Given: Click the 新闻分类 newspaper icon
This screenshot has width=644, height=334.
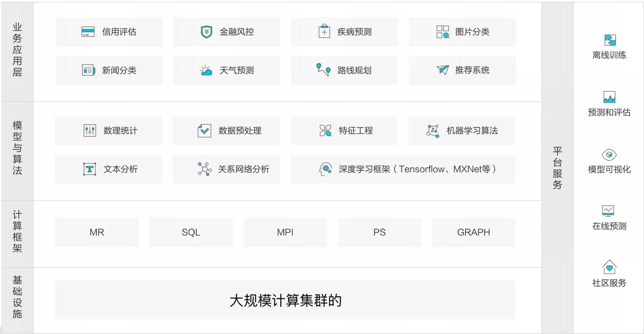Looking at the screenshot, I should (88, 70).
